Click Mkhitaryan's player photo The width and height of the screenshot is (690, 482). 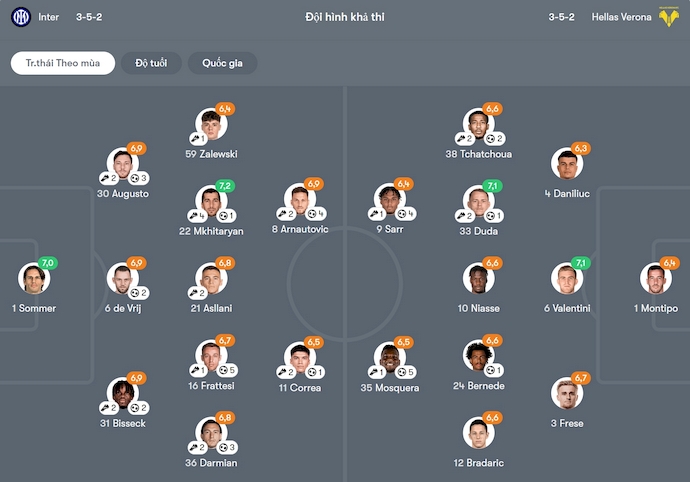[211, 201]
